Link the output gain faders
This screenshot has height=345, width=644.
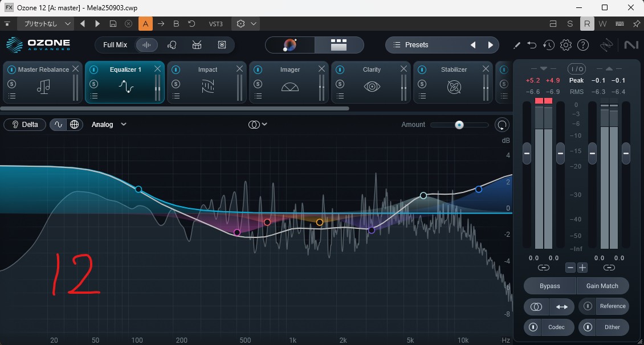(609, 268)
